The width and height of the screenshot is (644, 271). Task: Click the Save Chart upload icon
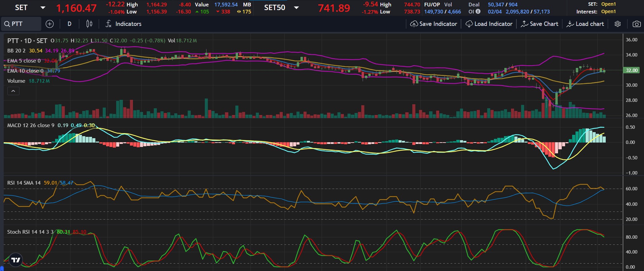[x=524, y=24]
